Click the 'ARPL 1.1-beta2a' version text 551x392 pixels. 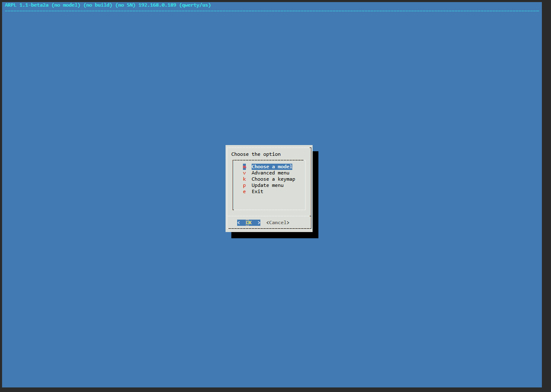tap(27, 5)
